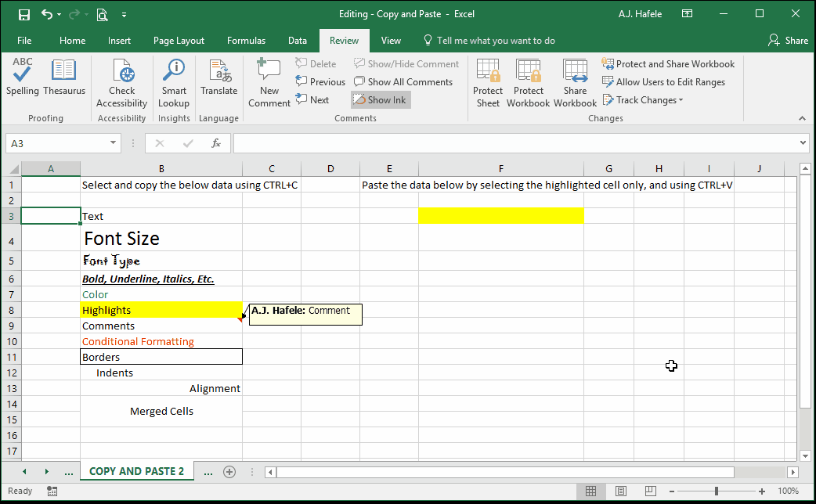This screenshot has width=816, height=504.
Task: Click the zoom slider handle
Action: click(x=717, y=491)
